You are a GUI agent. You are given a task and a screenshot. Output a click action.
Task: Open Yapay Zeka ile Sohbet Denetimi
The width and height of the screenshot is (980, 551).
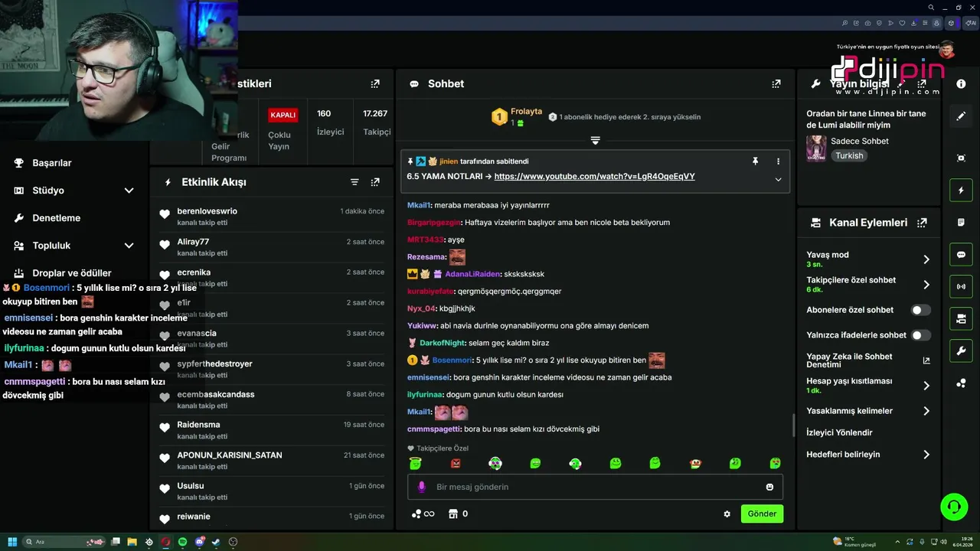[868, 360]
